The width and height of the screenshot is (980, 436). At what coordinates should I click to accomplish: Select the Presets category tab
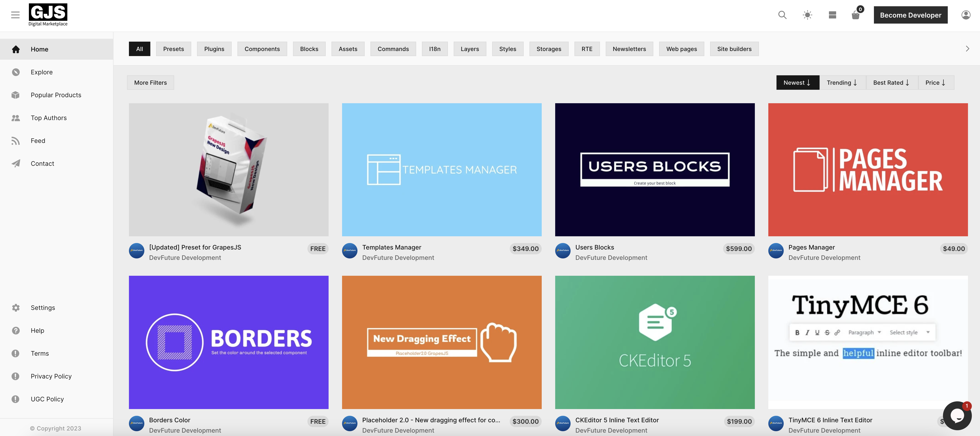[173, 49]
